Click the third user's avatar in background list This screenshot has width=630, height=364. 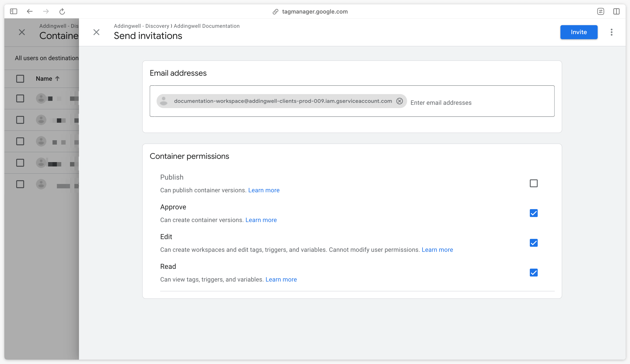point(41,141)
